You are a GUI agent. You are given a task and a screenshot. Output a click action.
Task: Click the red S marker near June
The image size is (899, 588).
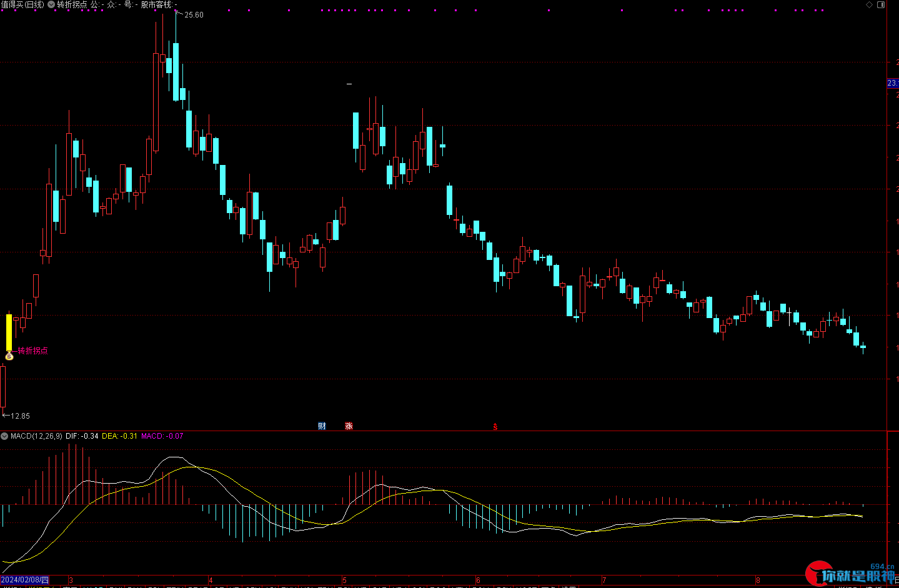[495, 427]
